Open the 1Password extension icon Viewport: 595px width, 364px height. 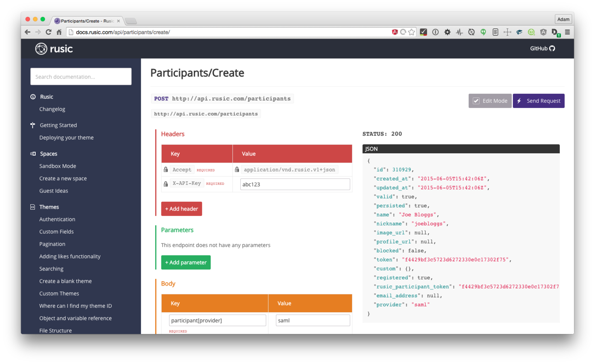click(435, 32)
